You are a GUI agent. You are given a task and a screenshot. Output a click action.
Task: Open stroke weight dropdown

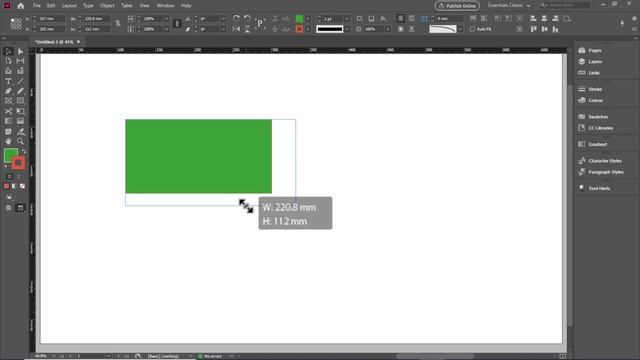(x=347, y=19)
